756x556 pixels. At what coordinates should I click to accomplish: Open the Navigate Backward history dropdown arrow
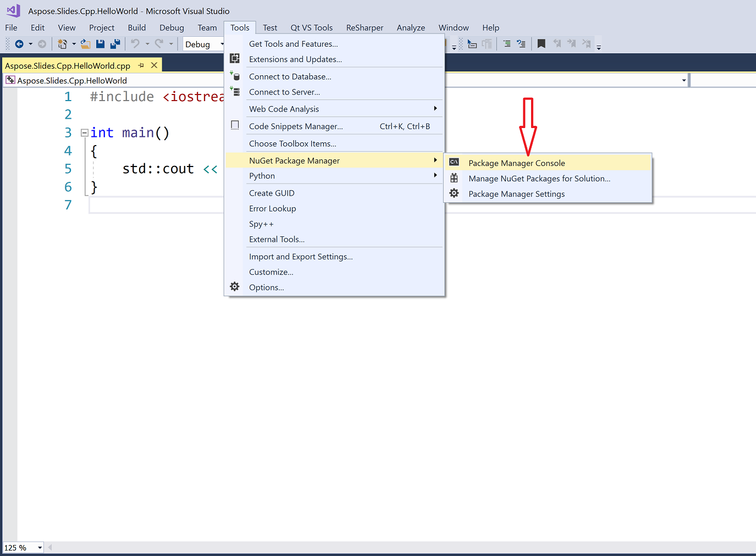[30, 44]
